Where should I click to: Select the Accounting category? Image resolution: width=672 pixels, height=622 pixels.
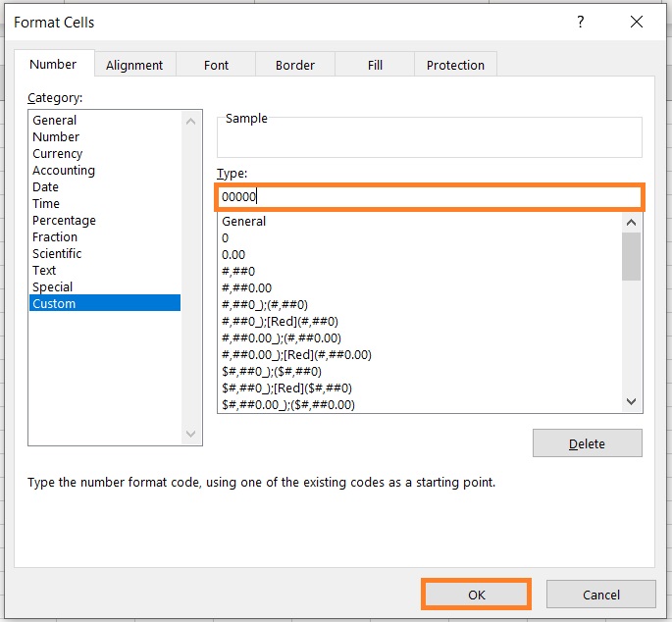tap(105, 170)
